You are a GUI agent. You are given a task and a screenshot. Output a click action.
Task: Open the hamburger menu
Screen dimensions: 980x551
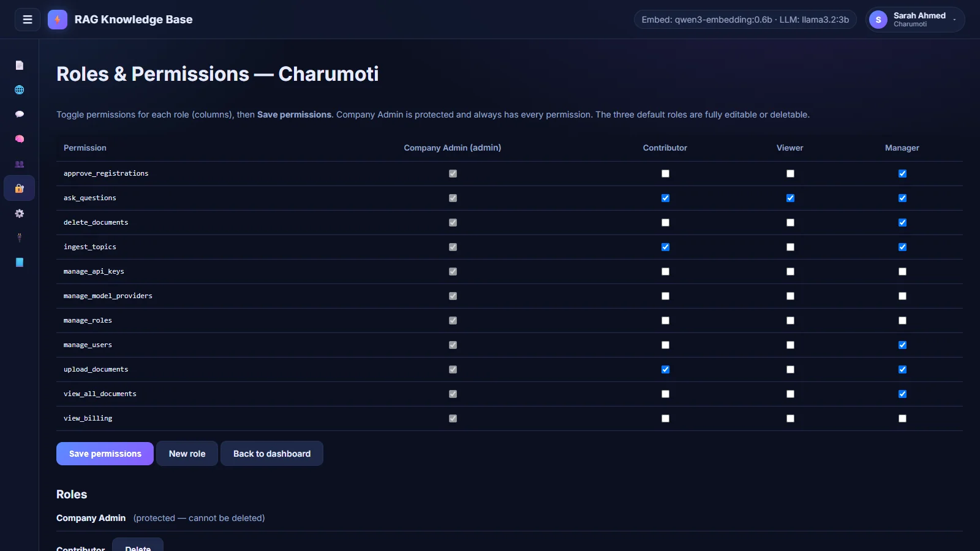(28, 20)
